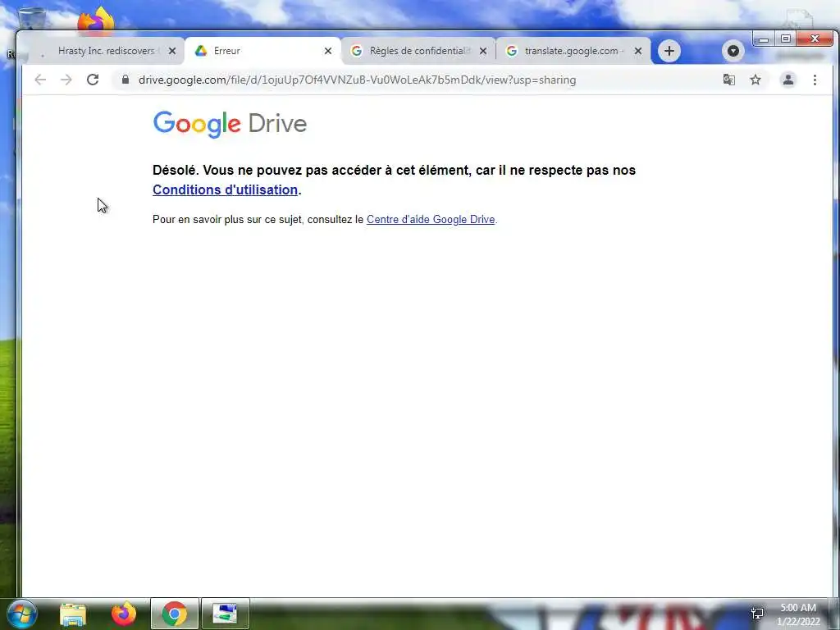This screenshot has width=840, height=630.
Task: Open Centre d'aide Google Drive link
Action: tap(431, 219)
